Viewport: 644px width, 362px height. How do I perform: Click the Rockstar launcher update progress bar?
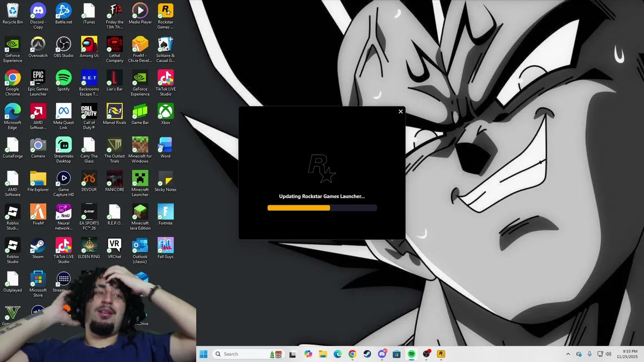tap(322, 208)
